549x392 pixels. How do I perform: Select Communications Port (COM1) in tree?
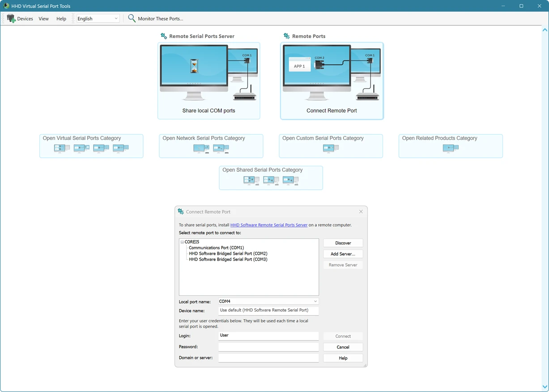click(216, 248)
